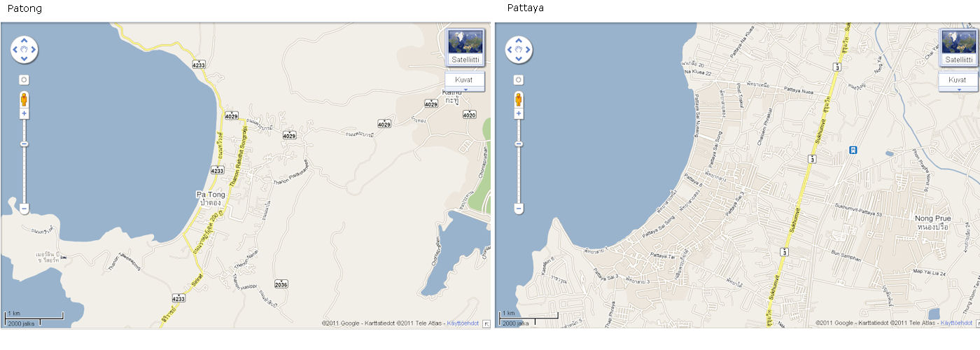Click the Thanon Ratuthit Songroipi road label
This screenshot has height=350, width=980.
240,155
